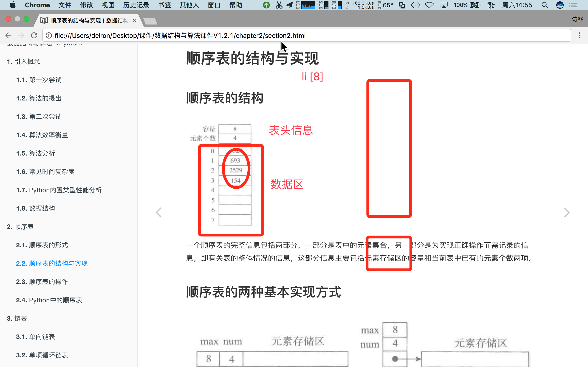The height and width of the screenshot is (367, 588).
Task: Open Notification Center list icon
Action: pyautogui.click(x=573, y=5)
